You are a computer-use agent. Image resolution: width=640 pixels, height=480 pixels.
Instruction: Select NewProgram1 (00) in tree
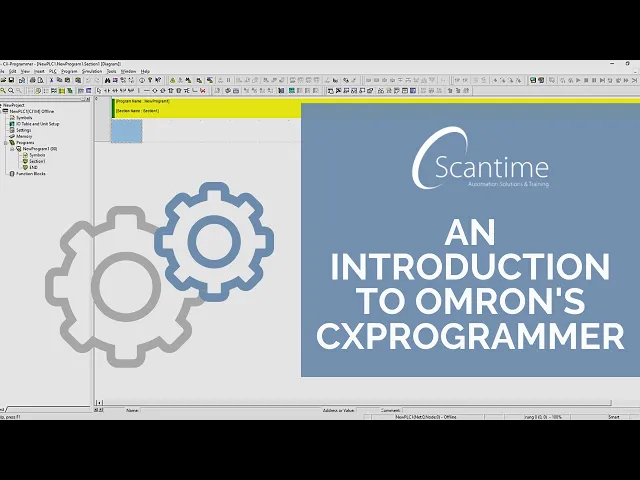pyautogui.click(x=40, y=149)
